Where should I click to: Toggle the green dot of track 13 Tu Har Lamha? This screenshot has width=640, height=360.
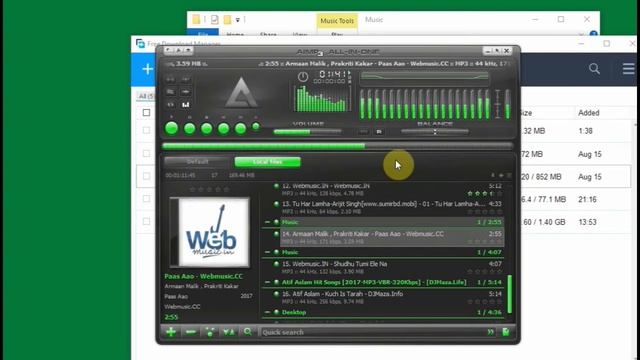pos(276,204)
